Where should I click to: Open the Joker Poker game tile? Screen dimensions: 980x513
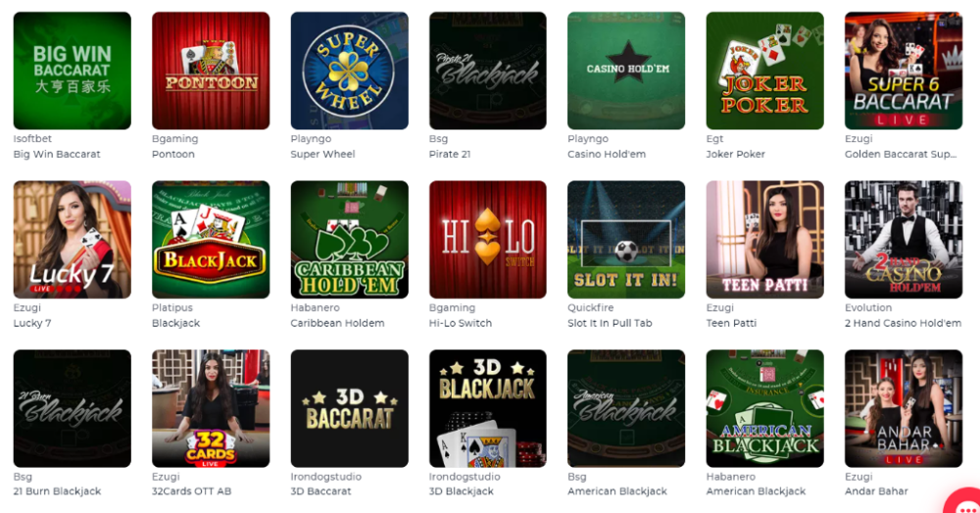pos(765,71)
